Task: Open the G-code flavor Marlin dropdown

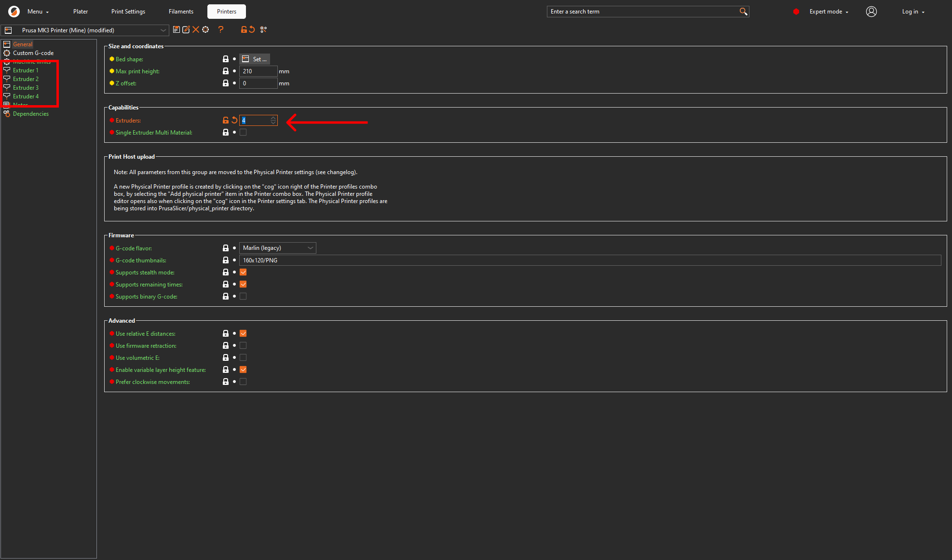Action: pyautogui.click(x=278, y=248)
